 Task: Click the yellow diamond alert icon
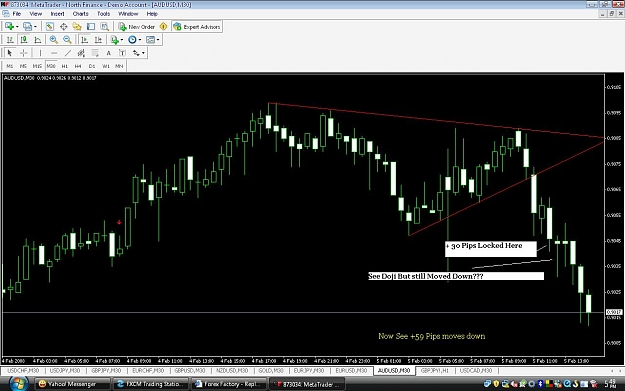pyautogui.click(x=163, y=27)
